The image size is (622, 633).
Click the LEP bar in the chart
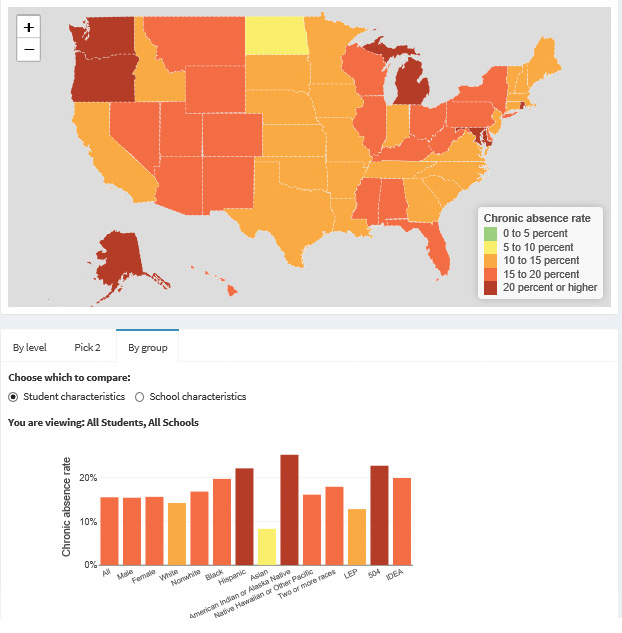(x=357, y=537)
